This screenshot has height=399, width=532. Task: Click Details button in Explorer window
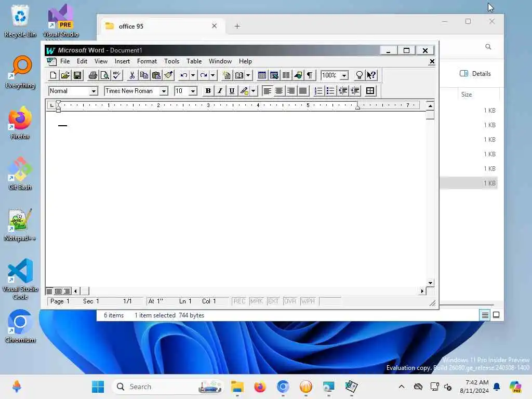[475, 74]
